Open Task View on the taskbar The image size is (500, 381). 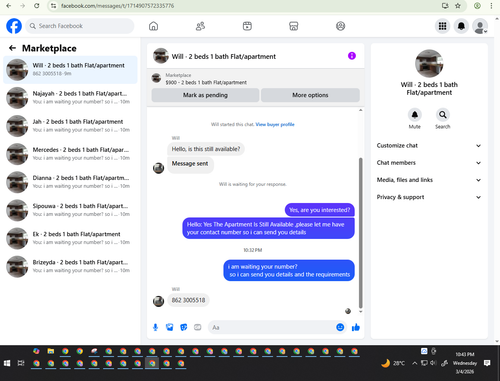(21, 363)
